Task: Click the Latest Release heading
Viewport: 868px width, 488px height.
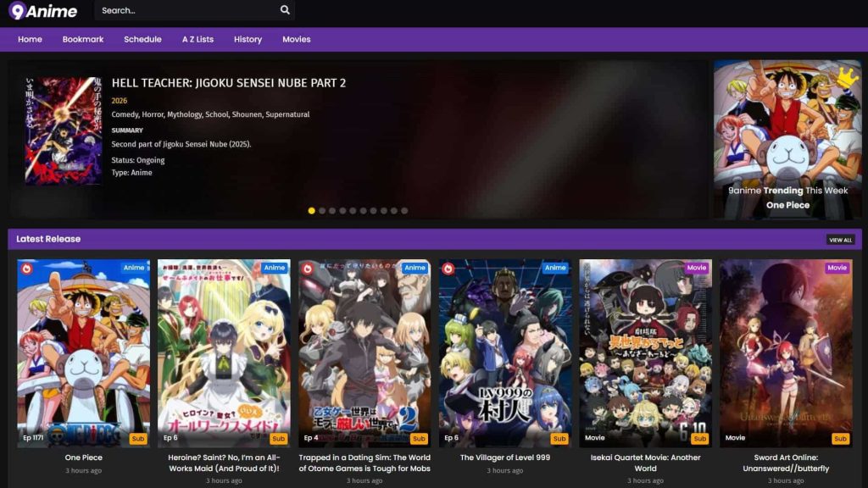Action: click(48, 239)
